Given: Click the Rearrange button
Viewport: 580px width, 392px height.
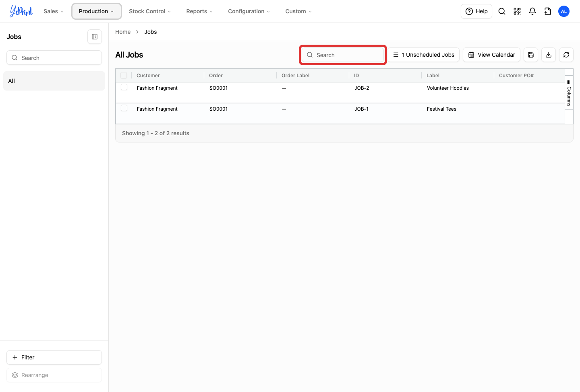Looking at the screenshot, I should [54, 375].
